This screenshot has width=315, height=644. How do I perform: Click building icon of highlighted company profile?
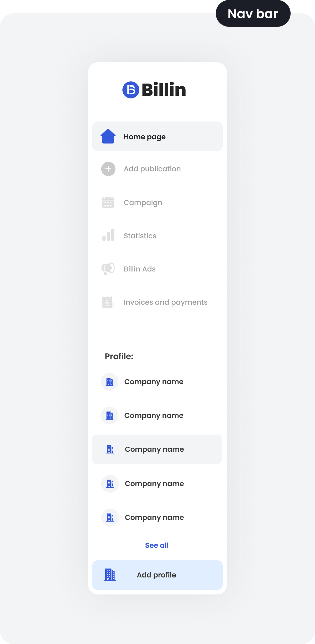[110, 449]
